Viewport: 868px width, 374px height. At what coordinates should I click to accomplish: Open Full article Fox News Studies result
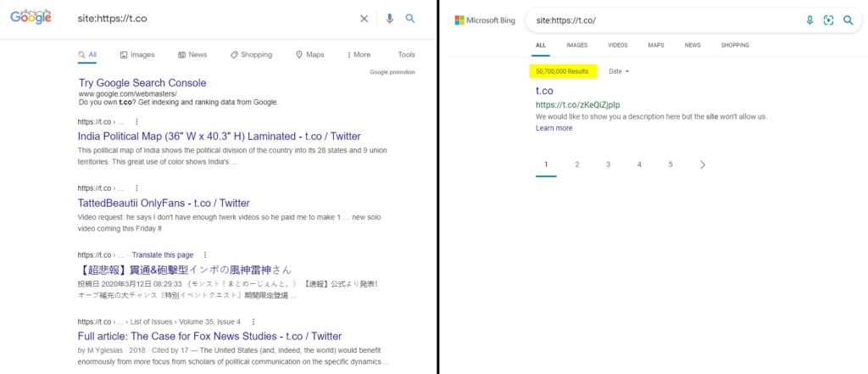click(x=210, y=337)
